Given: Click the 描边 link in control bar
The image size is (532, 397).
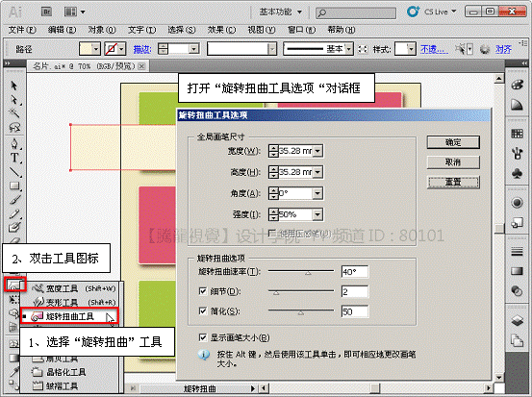Looking at the screenshot, I should [x=142, y=49].
